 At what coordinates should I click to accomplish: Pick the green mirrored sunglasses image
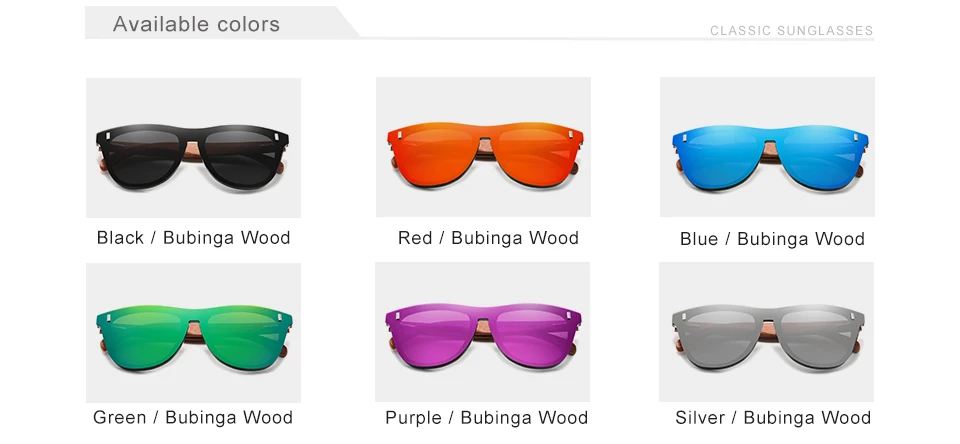(x=193, y=333)
